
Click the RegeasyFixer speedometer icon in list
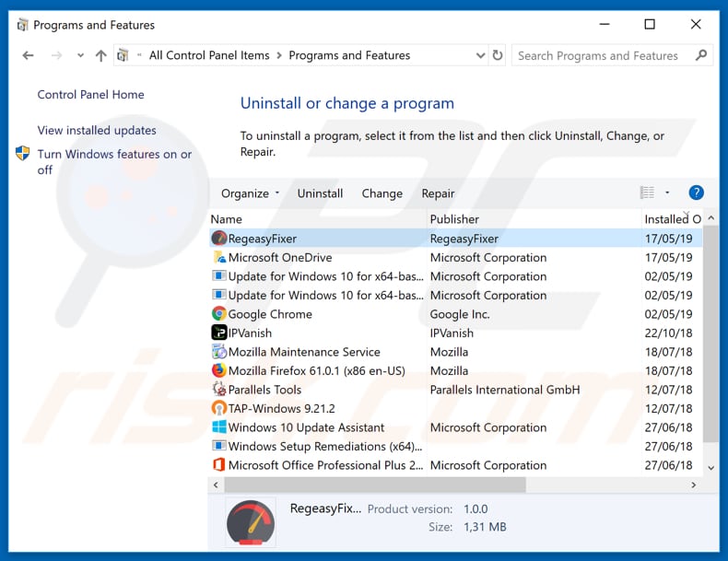(218, 239)
